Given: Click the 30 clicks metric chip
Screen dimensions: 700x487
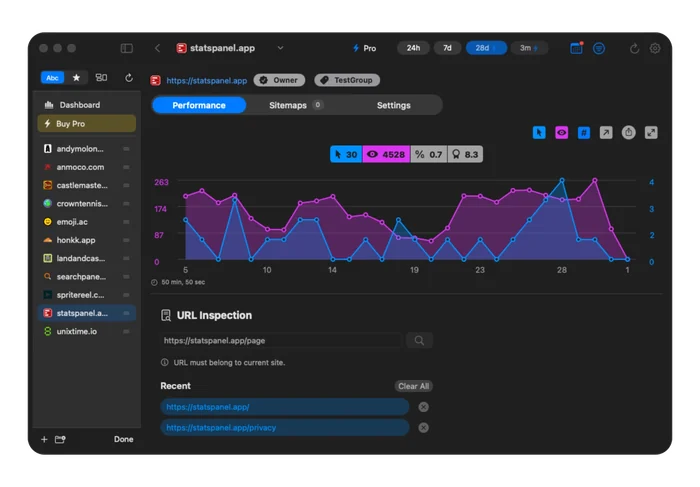Looking at the screenshot, I should (x=346, y=154).
